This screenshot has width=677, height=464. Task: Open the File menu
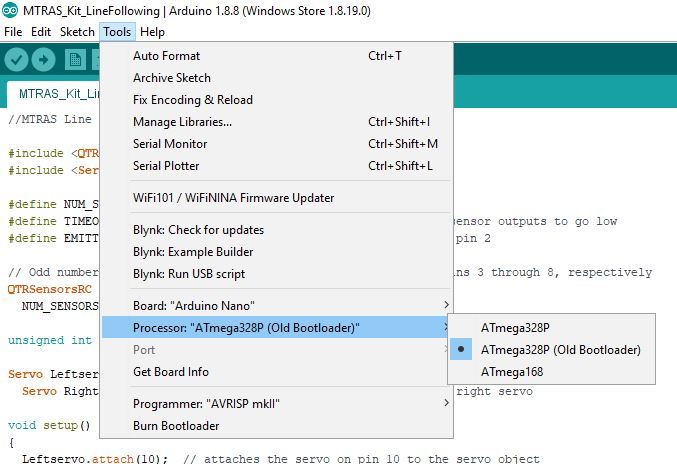(x=13, y=32)
